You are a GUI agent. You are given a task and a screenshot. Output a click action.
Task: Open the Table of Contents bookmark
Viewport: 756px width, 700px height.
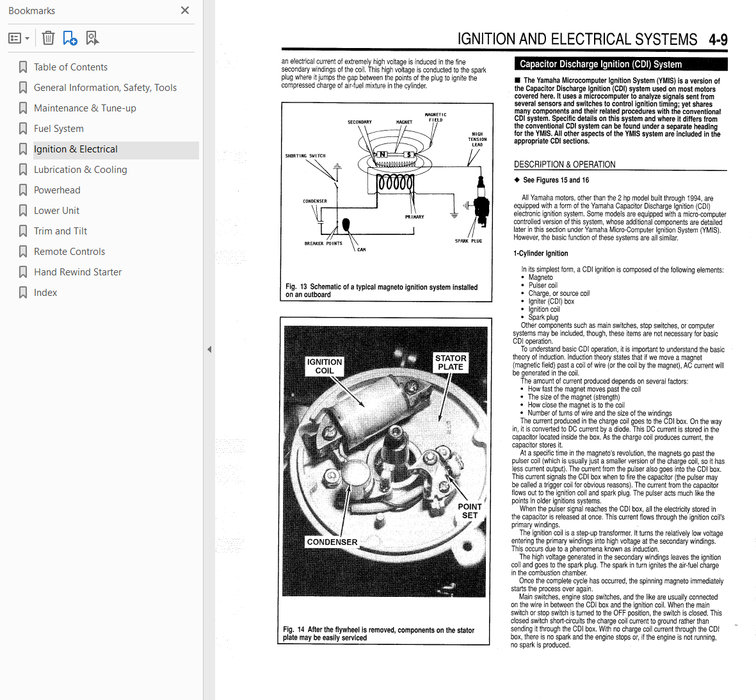tap(70, 67)
